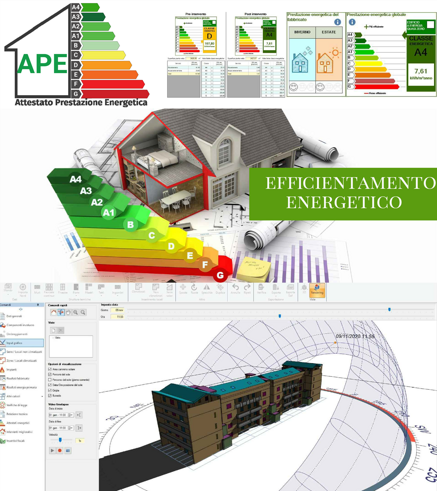
Task: Click the blue video settings button beside Record
Action: (68, 450)
